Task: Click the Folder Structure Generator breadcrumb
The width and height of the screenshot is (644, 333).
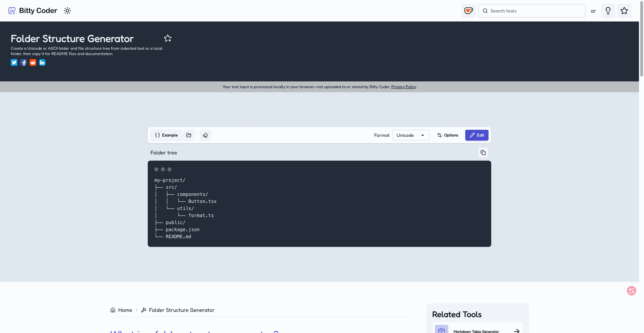Action: pyautogui.click(x=181, y=310)
